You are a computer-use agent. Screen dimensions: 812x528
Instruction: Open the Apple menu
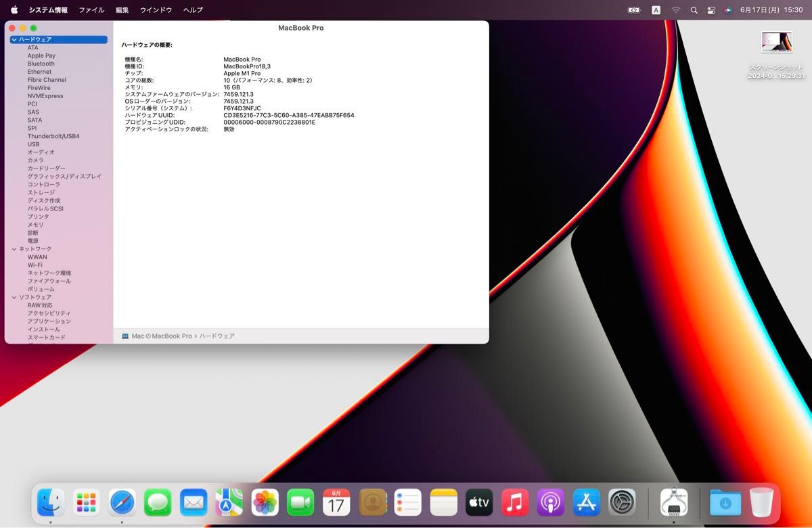tap(14, 9)
